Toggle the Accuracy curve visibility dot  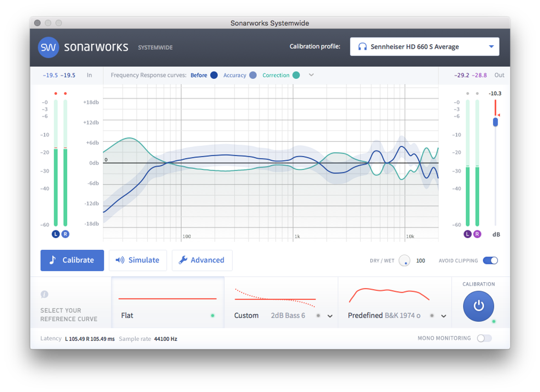(252, 75)
